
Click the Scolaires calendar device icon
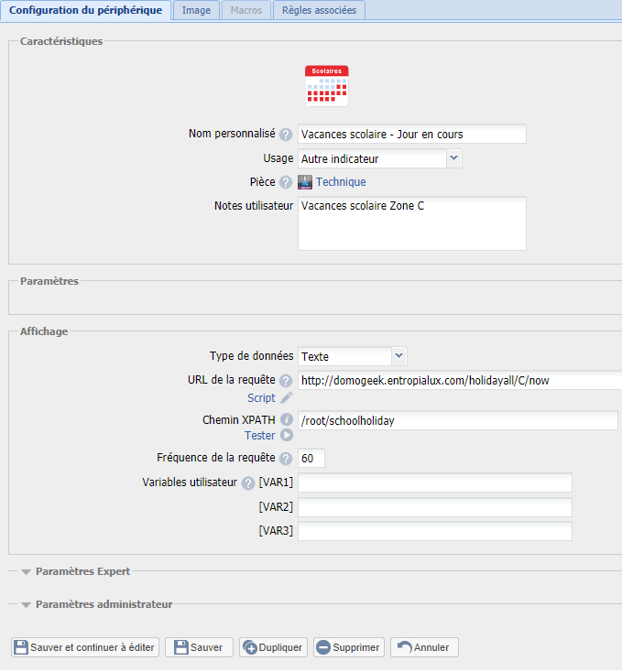click(327, 86)
